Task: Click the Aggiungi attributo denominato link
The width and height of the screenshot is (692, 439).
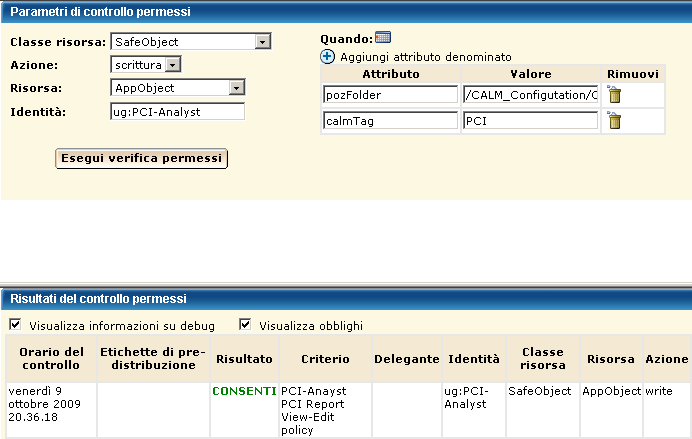Action: coord(425,57)
